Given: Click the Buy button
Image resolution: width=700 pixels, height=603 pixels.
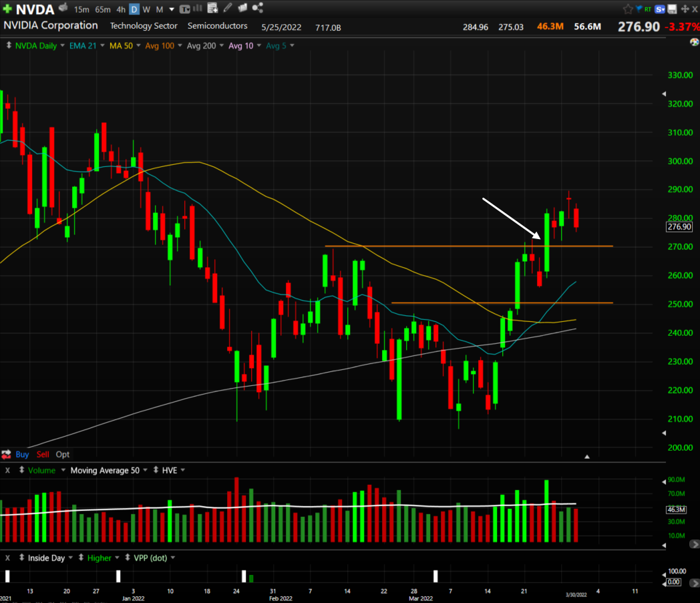Looking at the screenshot, I should (22, 454).
